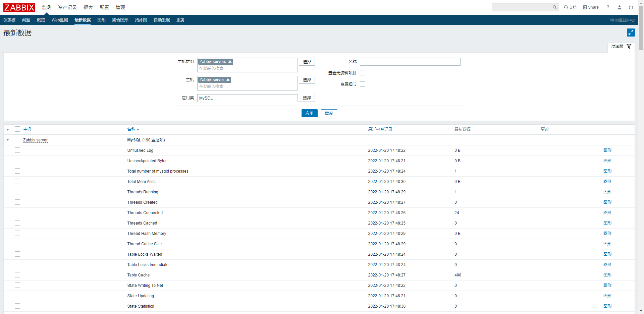The width and height of the screenshot is (644, 314).
Task: Sort by 主机 column header
Action: (27, 129)
